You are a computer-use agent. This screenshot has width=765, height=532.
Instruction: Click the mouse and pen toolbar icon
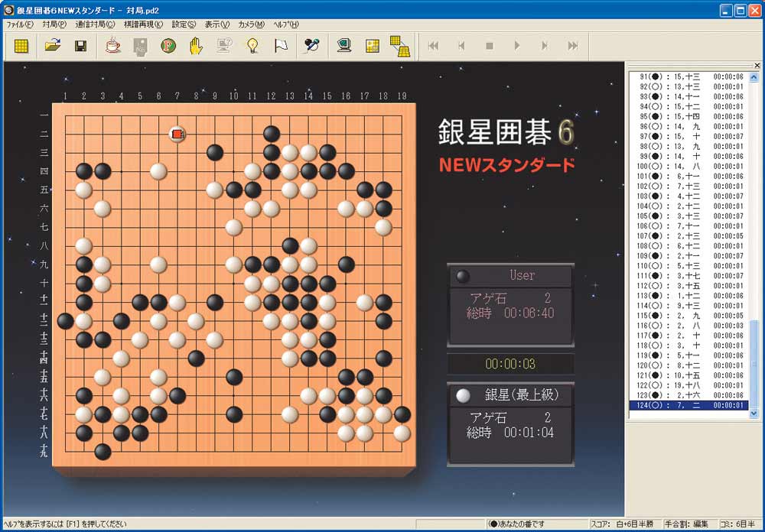point(311,46)
